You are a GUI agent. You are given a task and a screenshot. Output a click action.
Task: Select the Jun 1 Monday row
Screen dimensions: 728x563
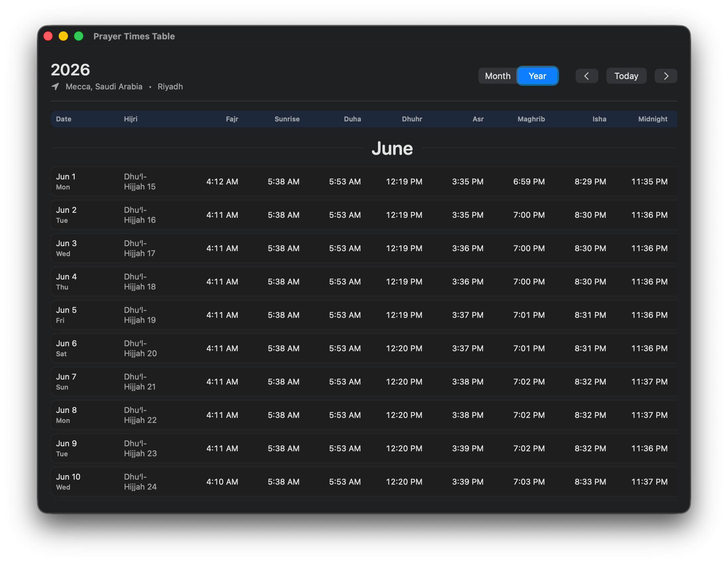(364, 181)
